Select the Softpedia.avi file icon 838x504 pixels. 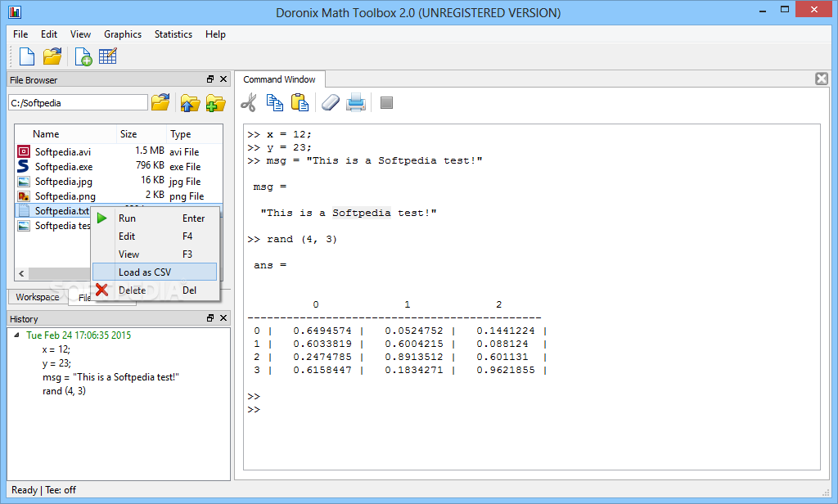24,151
